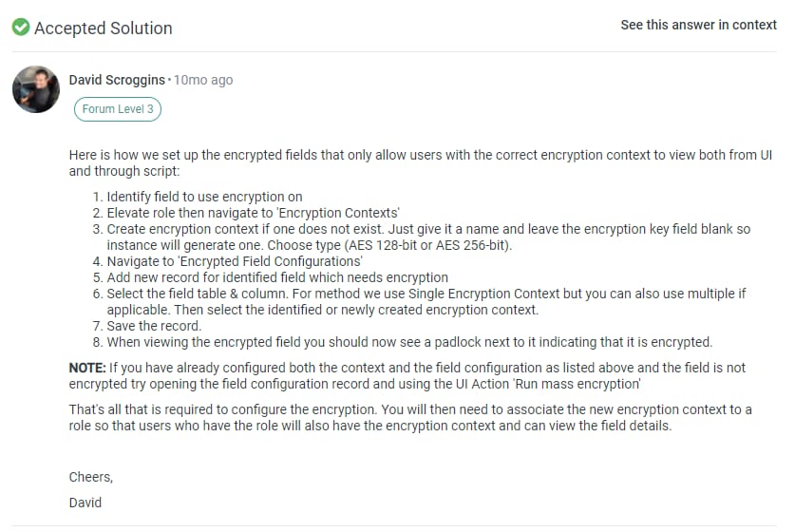Click step 4 'Encrypted Field Configurations' line
795x532 pixels.
click(235, 261)
